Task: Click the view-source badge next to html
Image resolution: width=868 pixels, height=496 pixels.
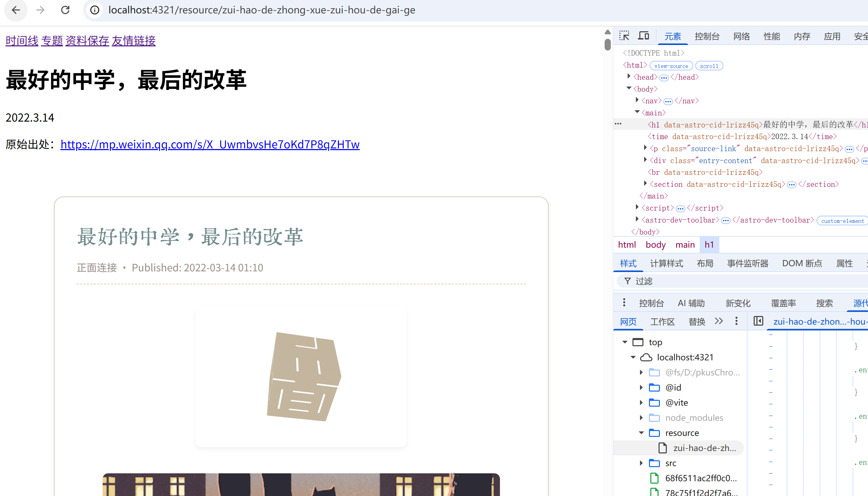Action: (x=671, y=66)
